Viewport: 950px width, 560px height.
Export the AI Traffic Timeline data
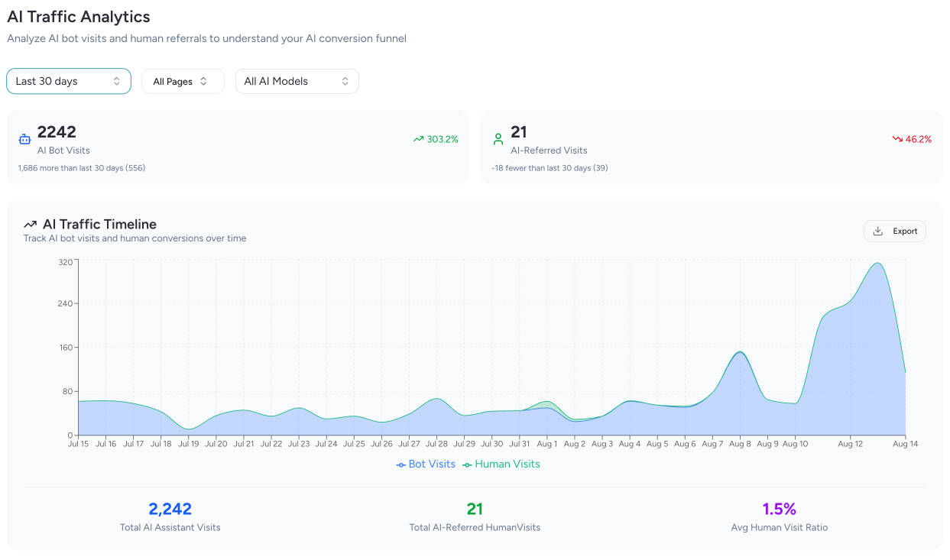[x=895, y=231]
